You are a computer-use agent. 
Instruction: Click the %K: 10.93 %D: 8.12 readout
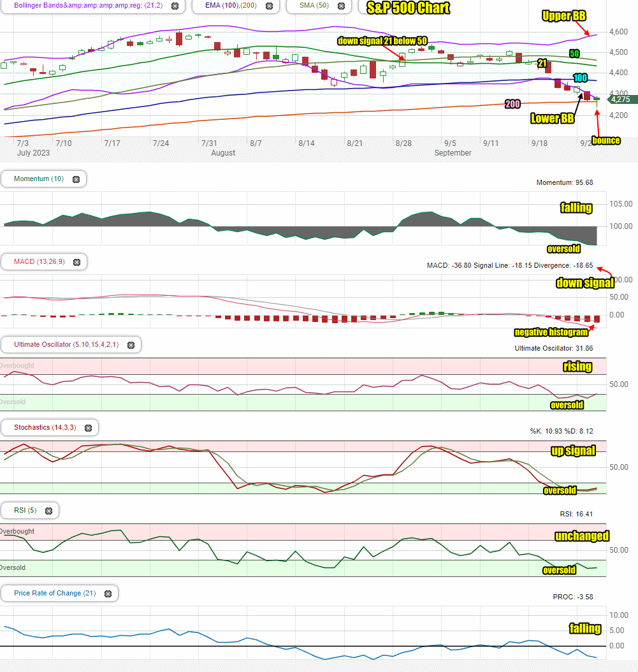[x=562, y=431]
